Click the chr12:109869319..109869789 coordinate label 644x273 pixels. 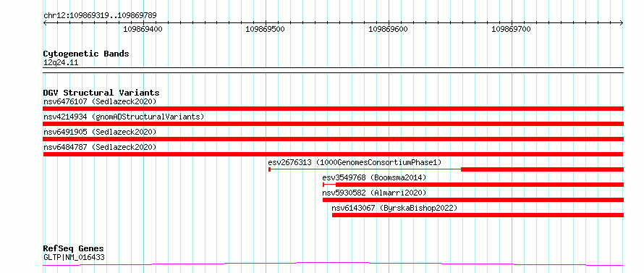[x=100, y=15]
